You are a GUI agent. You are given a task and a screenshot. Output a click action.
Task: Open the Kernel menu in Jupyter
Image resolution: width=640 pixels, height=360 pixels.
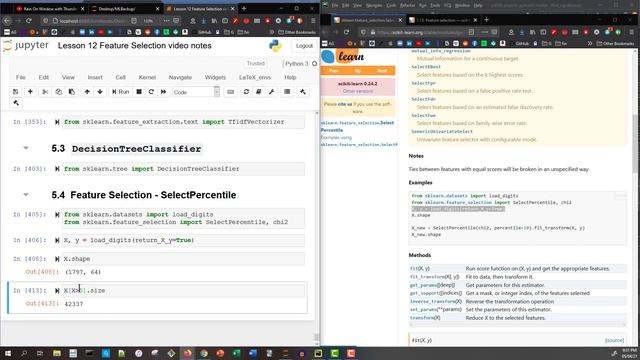pyautogui.click(x=147, y=77)
